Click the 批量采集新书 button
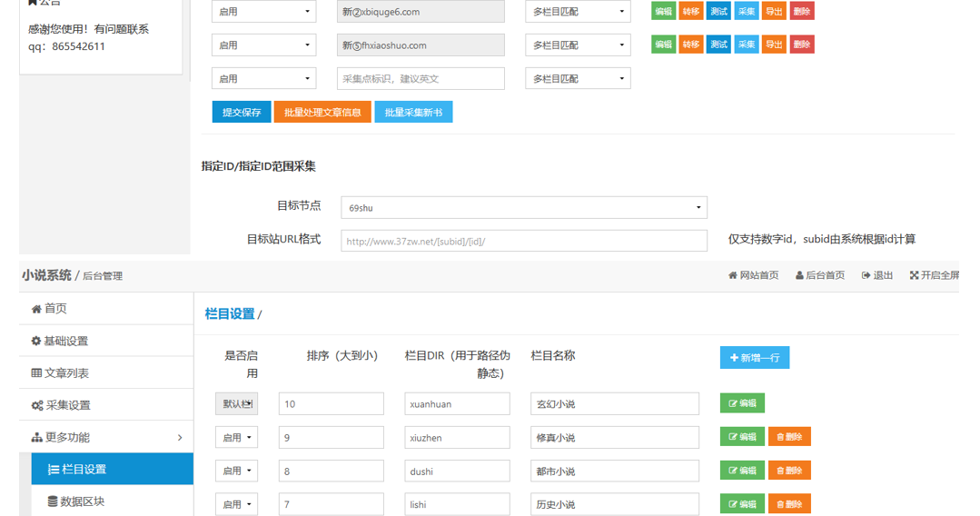Image resolution: width=980 pixels, height=516 pixels. click(x=413, y=113)
